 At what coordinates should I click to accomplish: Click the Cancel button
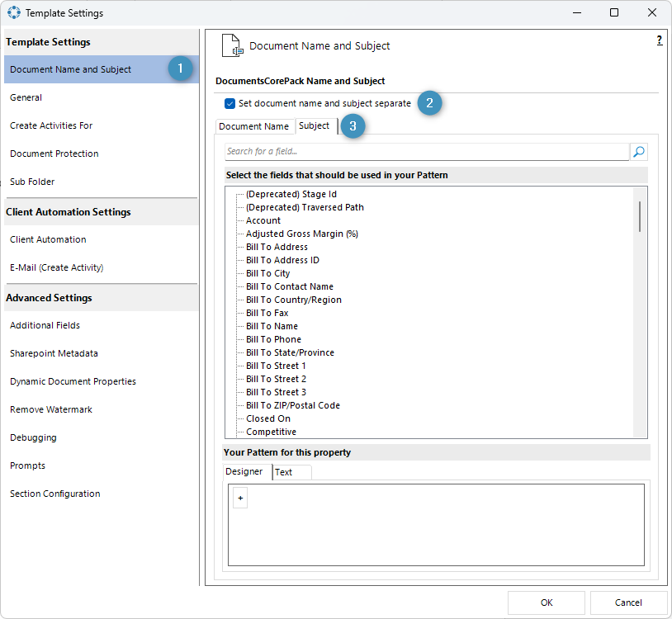[x=628, y=602]
